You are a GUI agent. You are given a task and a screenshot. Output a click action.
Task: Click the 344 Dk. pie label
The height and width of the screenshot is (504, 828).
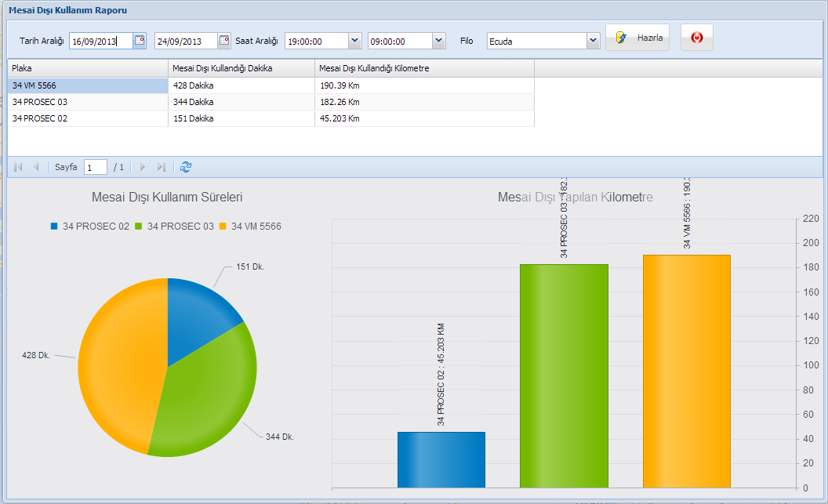[x=280, y=437]
